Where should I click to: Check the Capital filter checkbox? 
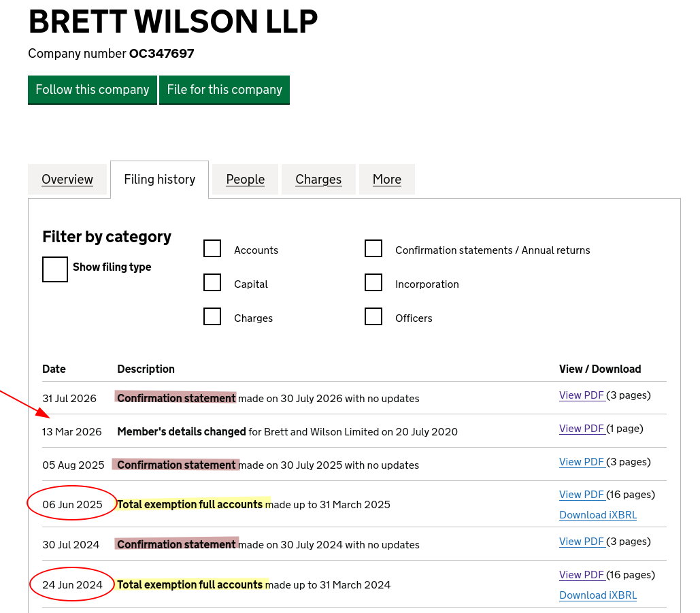click(212, 282)
